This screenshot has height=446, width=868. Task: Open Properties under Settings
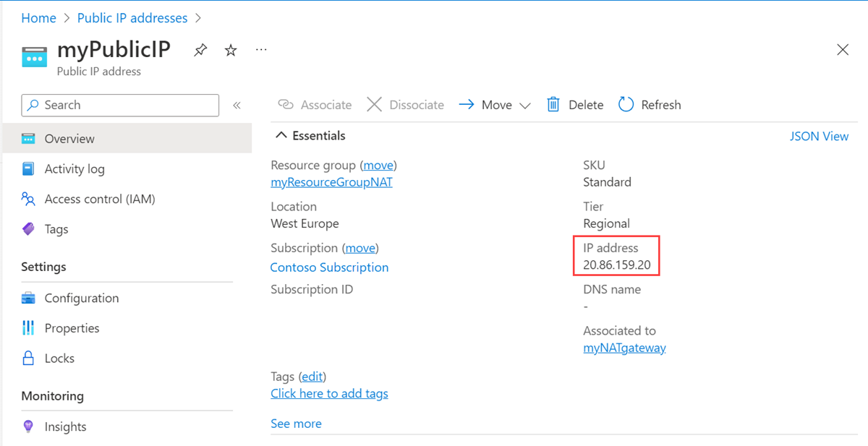[x=72, y=328]
